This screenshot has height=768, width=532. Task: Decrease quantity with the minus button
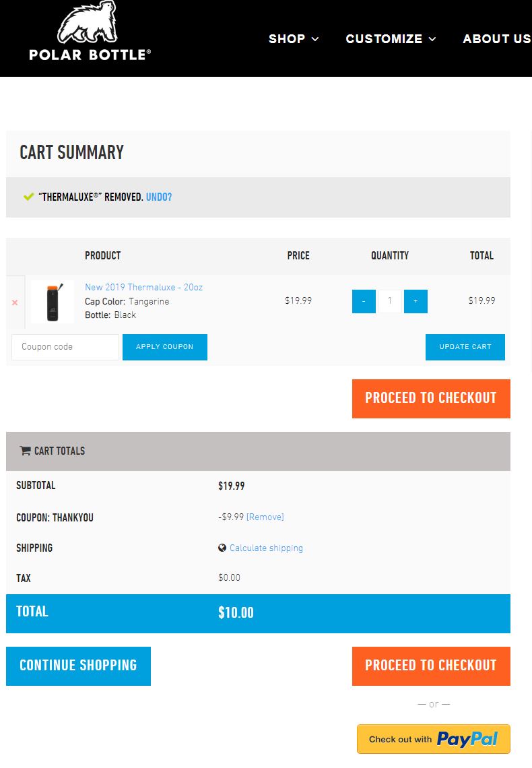(x=364, y=301)
